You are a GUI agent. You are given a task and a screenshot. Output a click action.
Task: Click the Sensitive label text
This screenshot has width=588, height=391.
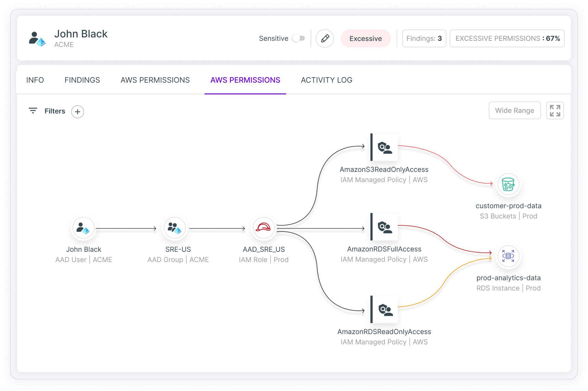(x=273, y=38)
